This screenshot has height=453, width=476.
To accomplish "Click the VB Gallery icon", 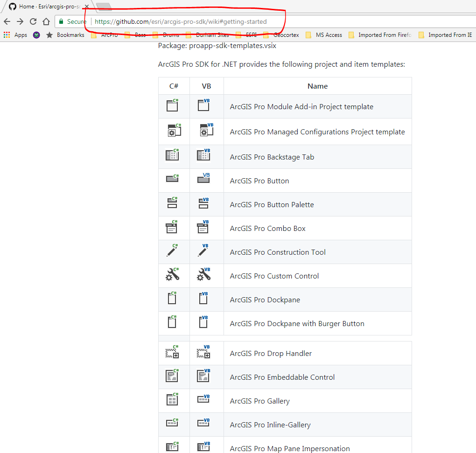I will pyautogui.click(x=203, y=399).
